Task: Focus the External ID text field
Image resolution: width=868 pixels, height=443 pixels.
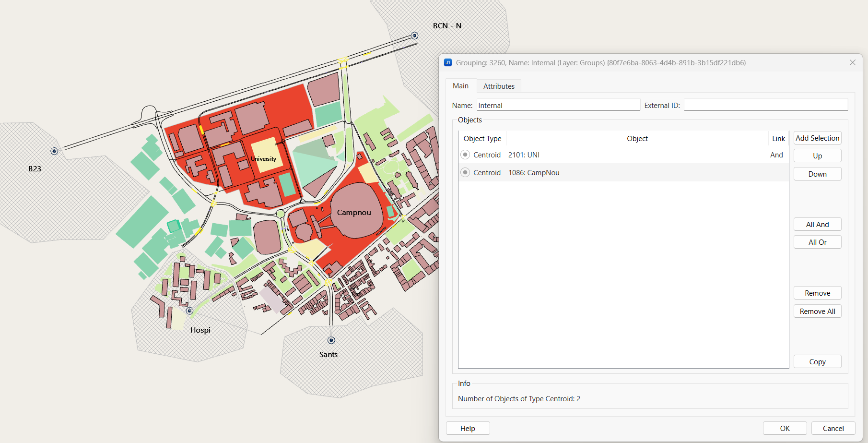Action: (x=765, y=105)
